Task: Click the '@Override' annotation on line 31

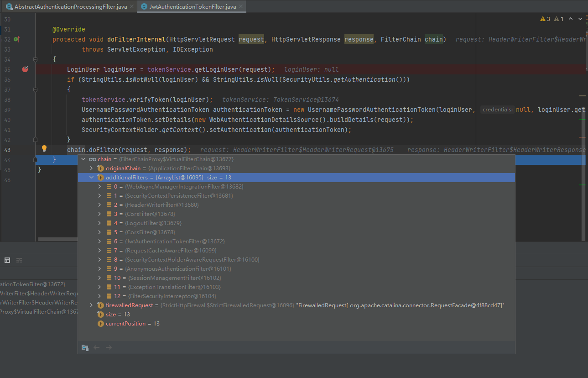Action: click(x=69, y=29)
